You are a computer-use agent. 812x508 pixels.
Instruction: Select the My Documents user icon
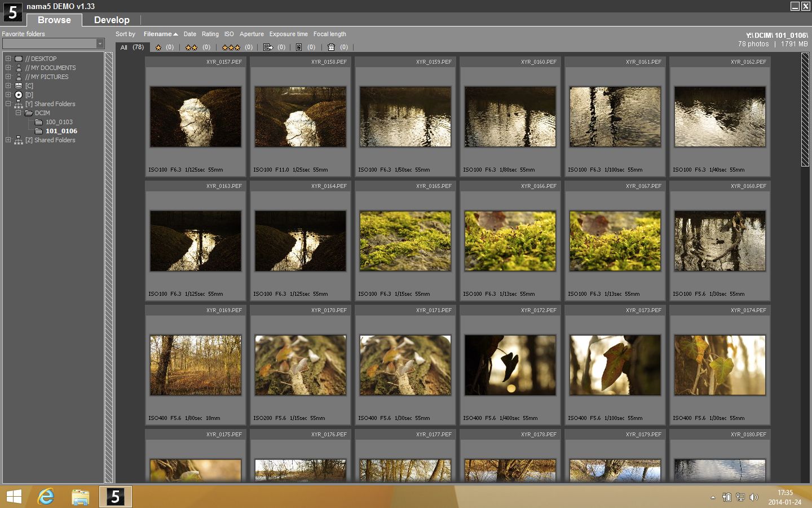19,68
